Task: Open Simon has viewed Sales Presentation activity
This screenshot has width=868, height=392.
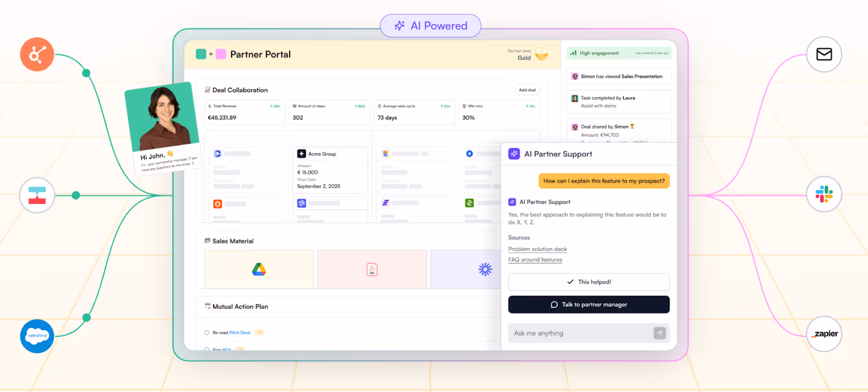Action: [619, 76]
